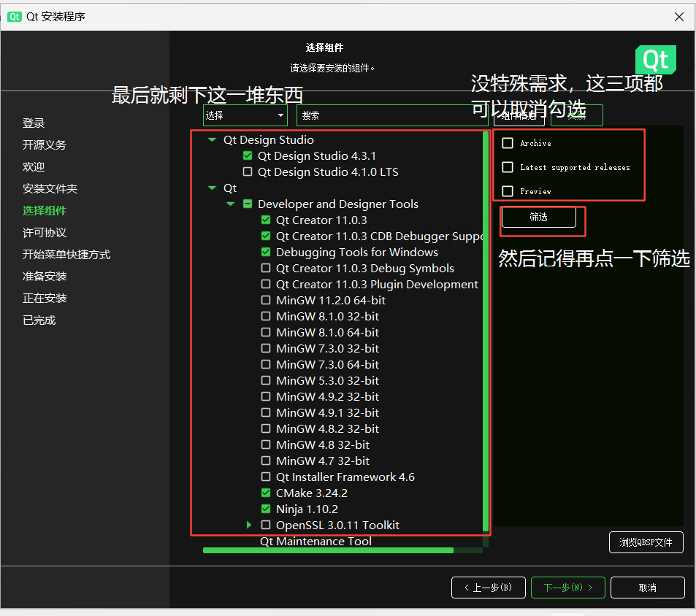This screenshot has height=616, width=696.
Task: Select the 登录 step in sidebar
Action: click(x=34, y=123)
